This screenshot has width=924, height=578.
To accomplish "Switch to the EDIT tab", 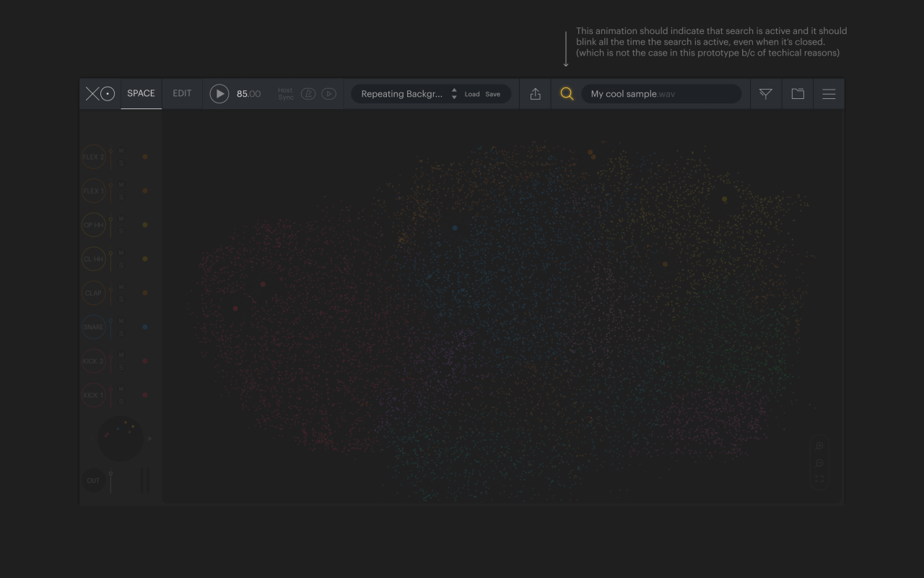I will tap(182, 94).
